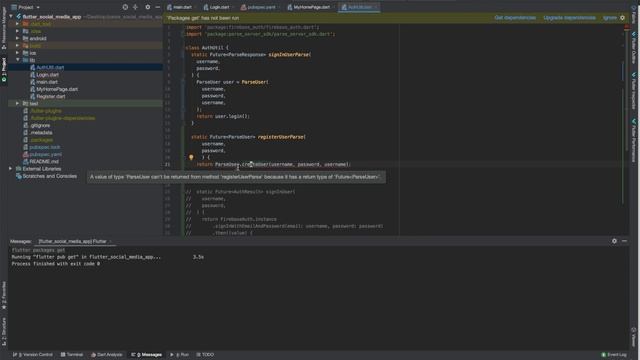This screenshot has height=360, width=640.
Task: Select .flutter-plugins-dependencies file
Action: 62,118
